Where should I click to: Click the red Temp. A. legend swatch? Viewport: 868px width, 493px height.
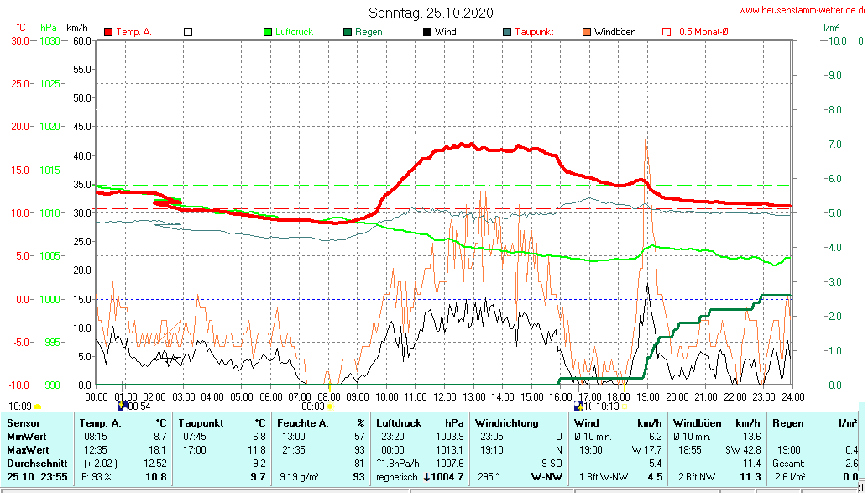pyautogui.click(x=108, y=32)
